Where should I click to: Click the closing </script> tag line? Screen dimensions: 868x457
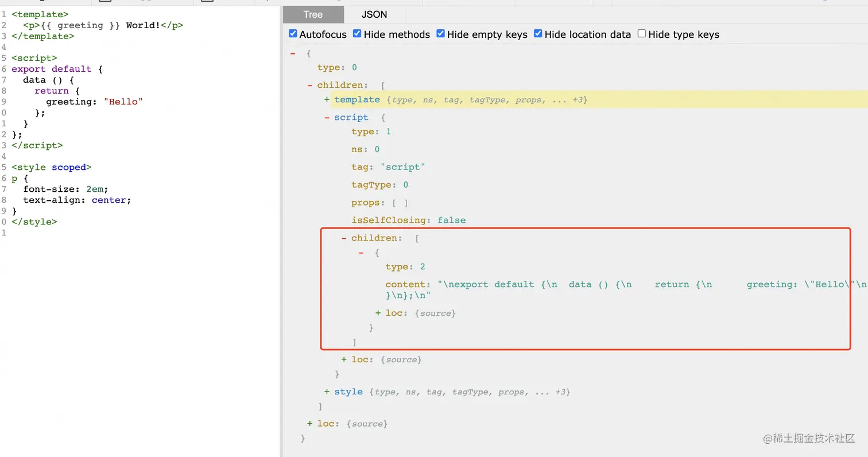pos(37,146)
